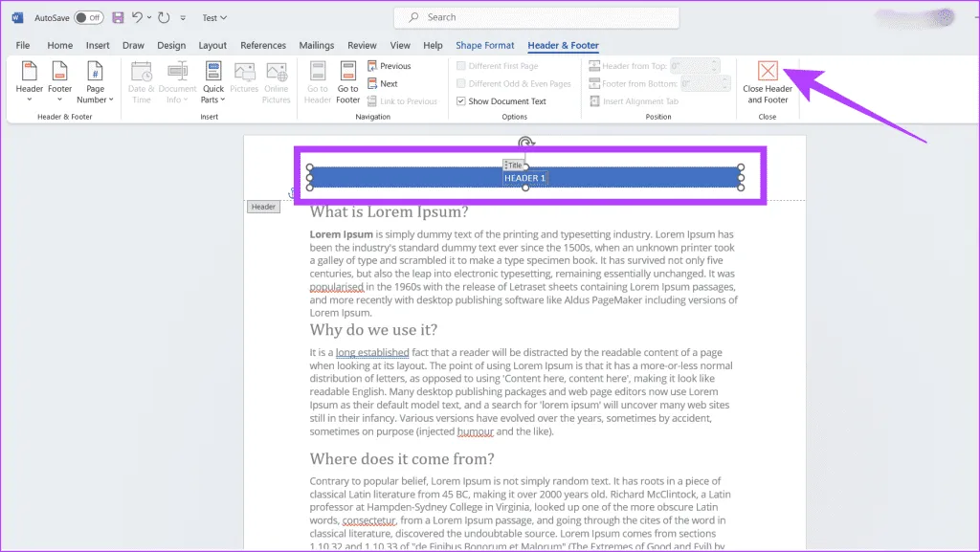
Task: Click the Close Header and Footer icon
Action: pyautogui.click(x=768, y=72)
